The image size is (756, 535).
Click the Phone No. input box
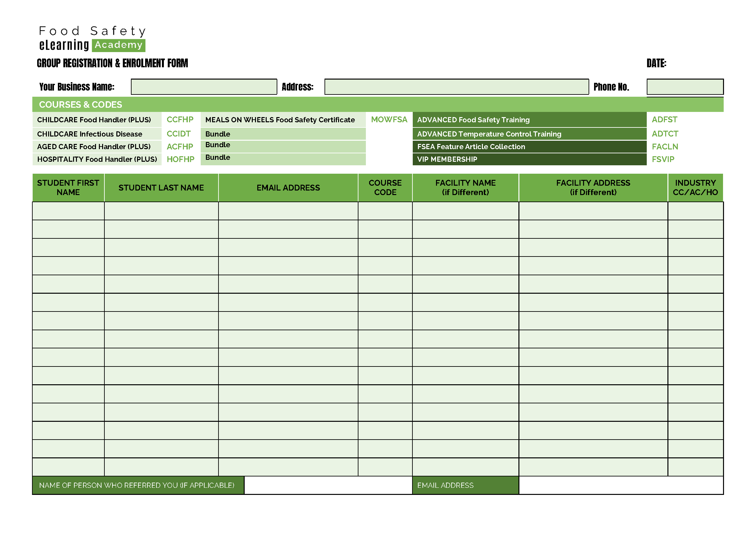pyautogui.click(x=685, y=87)
